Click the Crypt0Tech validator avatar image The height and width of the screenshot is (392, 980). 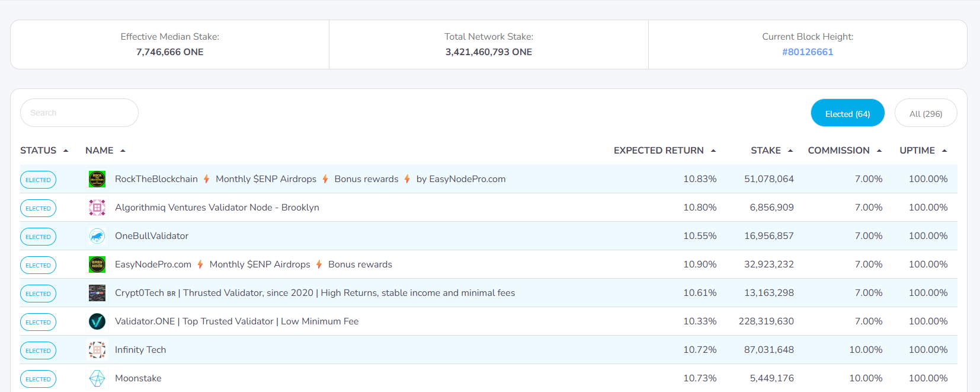click(97, 293)
